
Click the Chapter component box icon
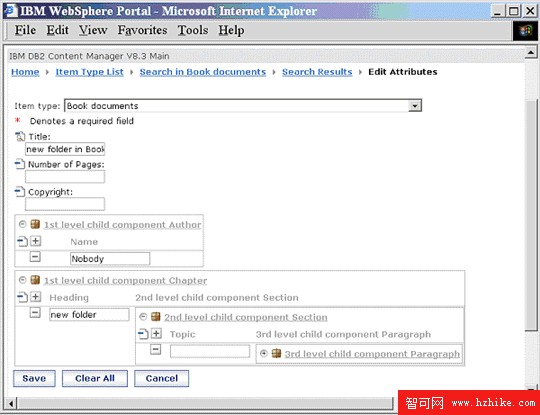pos(35,280)
